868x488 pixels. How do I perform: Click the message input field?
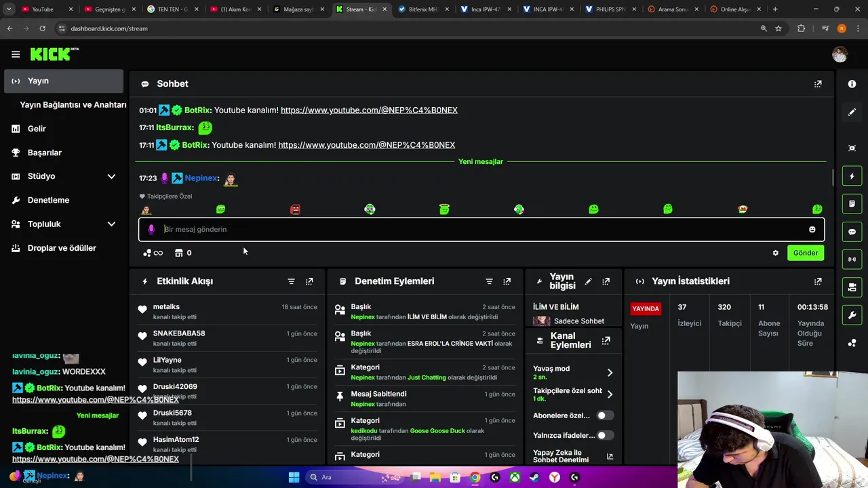[481, 229]
